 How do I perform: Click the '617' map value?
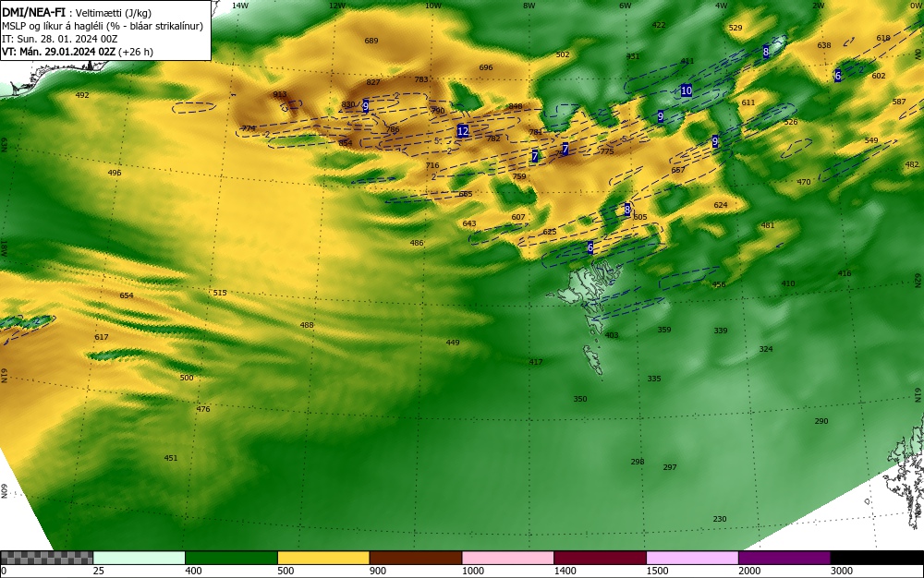(102, 337)
